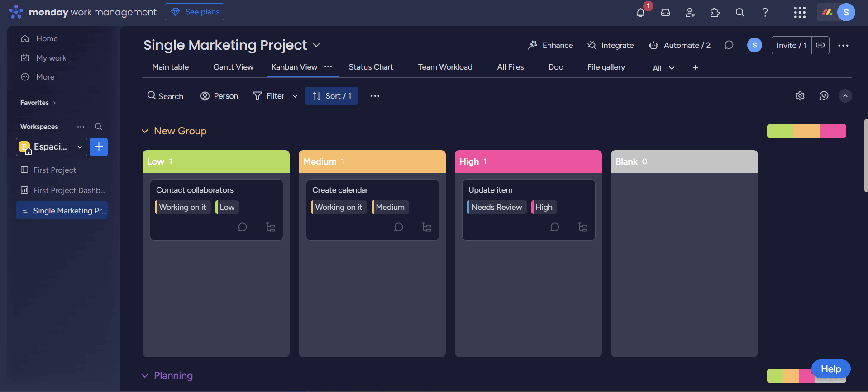Open the copy board link icon
The height and width of the screenshot is (392, 868).
tap(820, 45)
